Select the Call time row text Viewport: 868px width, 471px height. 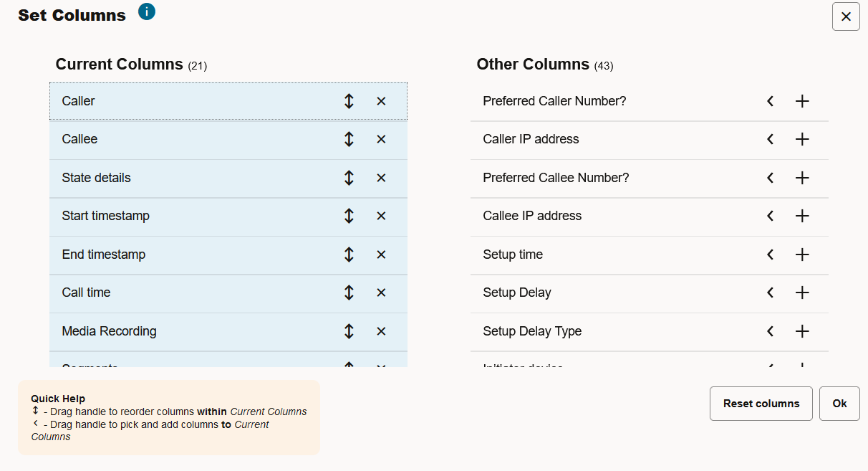pos(87,292)
